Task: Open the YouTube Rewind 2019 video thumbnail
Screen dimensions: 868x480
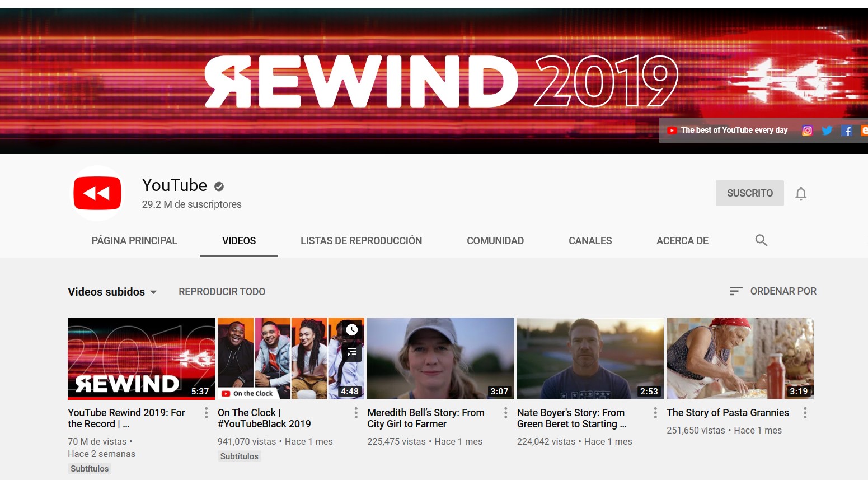Action: point(141,358)
